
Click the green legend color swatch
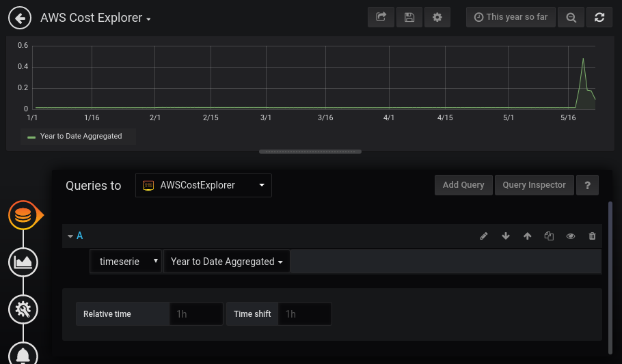[31, 137]
